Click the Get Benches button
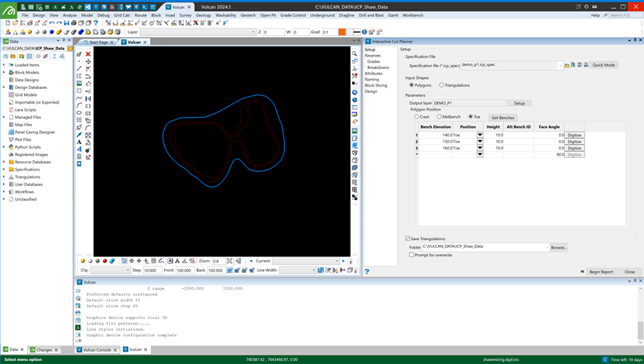This screenshot has width=644, height=364. [x=502, y=117]
